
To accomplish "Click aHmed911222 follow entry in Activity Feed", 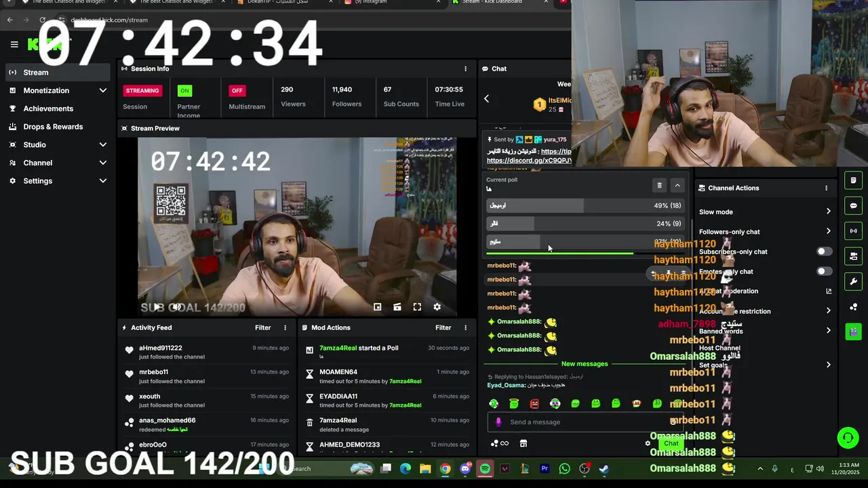I will [207, 352].
